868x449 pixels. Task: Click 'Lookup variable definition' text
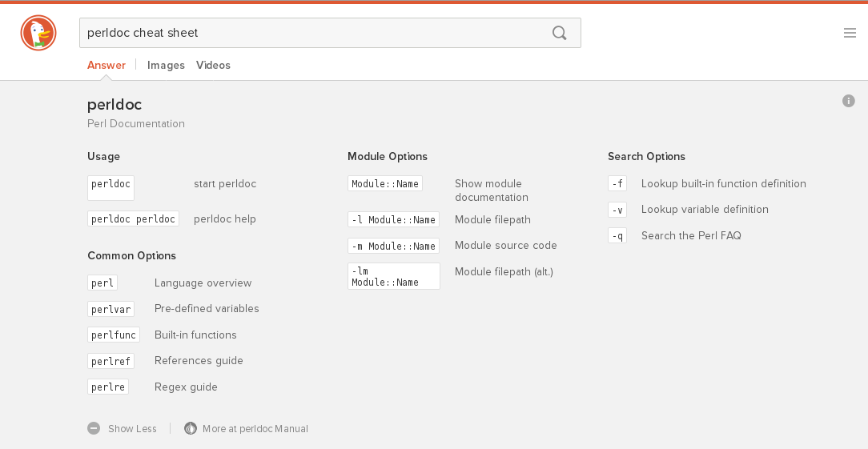705,209
